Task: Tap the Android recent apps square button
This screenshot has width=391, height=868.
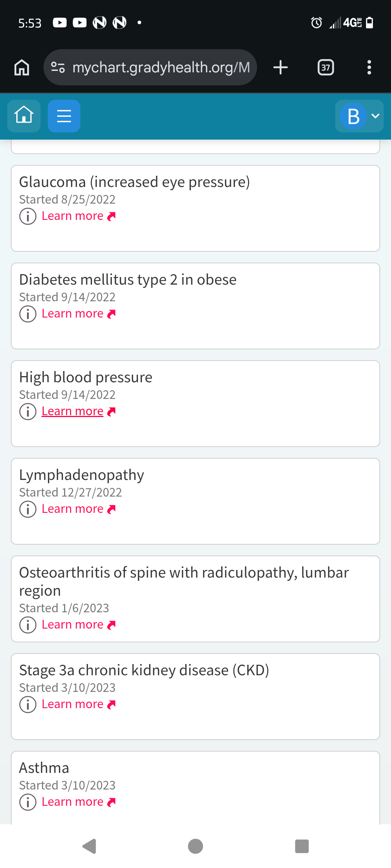Action: coord(302,846)
